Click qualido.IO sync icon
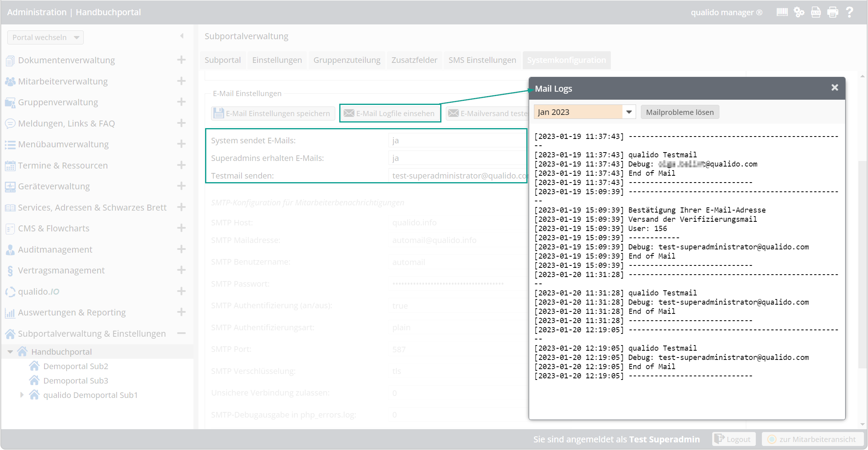 10,291
